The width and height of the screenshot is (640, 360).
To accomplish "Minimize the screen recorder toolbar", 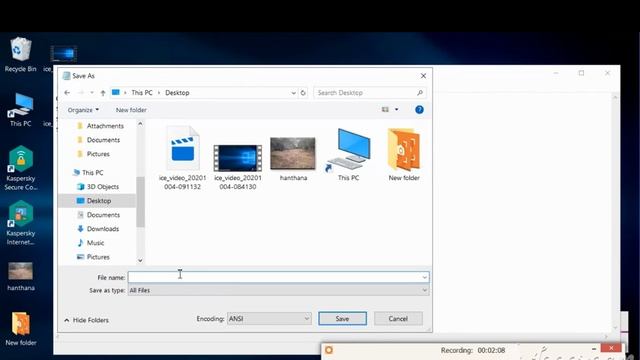I will click(x=594, y=349).
